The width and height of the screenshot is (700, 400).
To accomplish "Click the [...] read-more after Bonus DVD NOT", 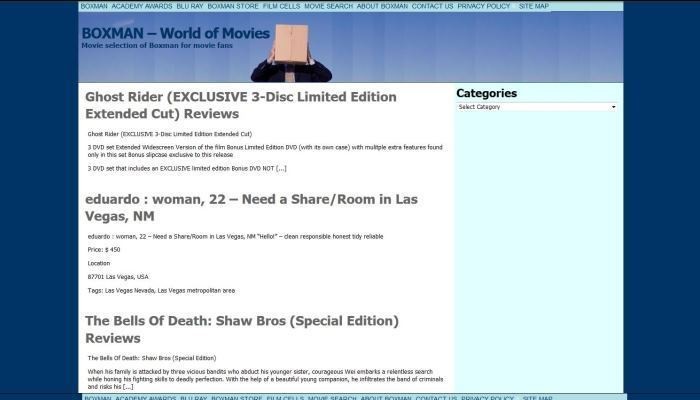I will point(281,168).
